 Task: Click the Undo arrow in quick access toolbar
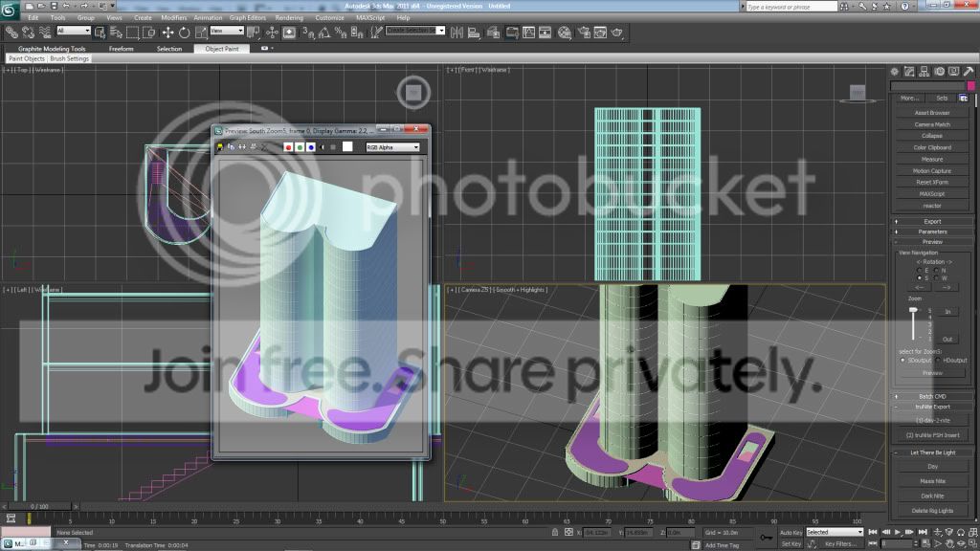coord(66,6)
